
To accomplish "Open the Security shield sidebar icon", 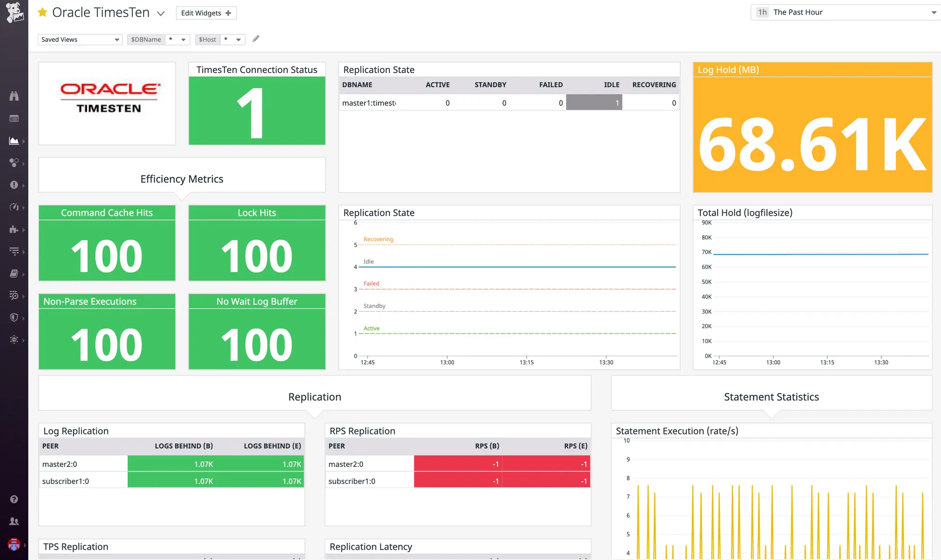I will point(14,317).
